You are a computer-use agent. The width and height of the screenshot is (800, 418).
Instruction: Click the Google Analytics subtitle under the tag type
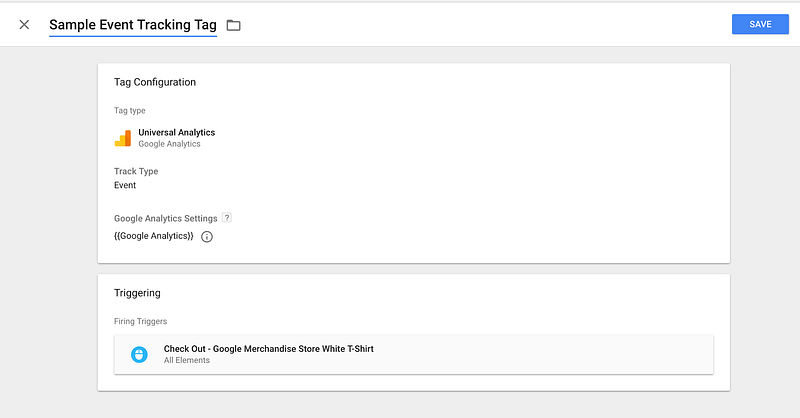tap(169, 144)
